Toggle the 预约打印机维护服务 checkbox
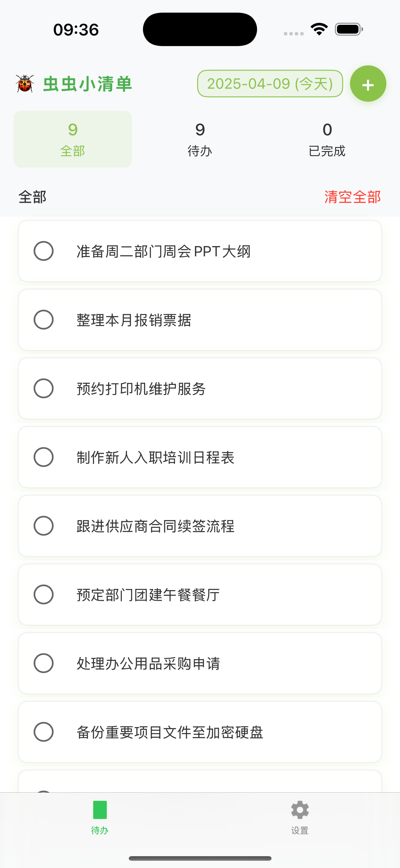400x868 pixels. [44, 389]
